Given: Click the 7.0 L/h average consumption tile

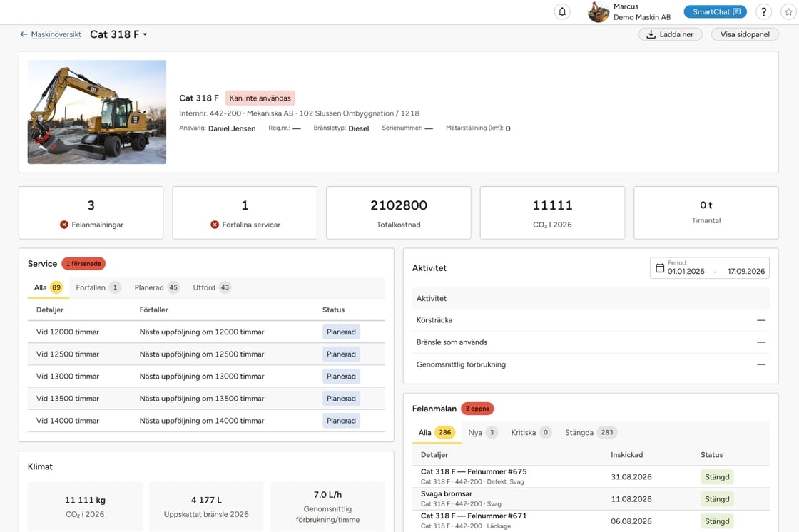Looking at the screenshot, I should pos(327,506).
